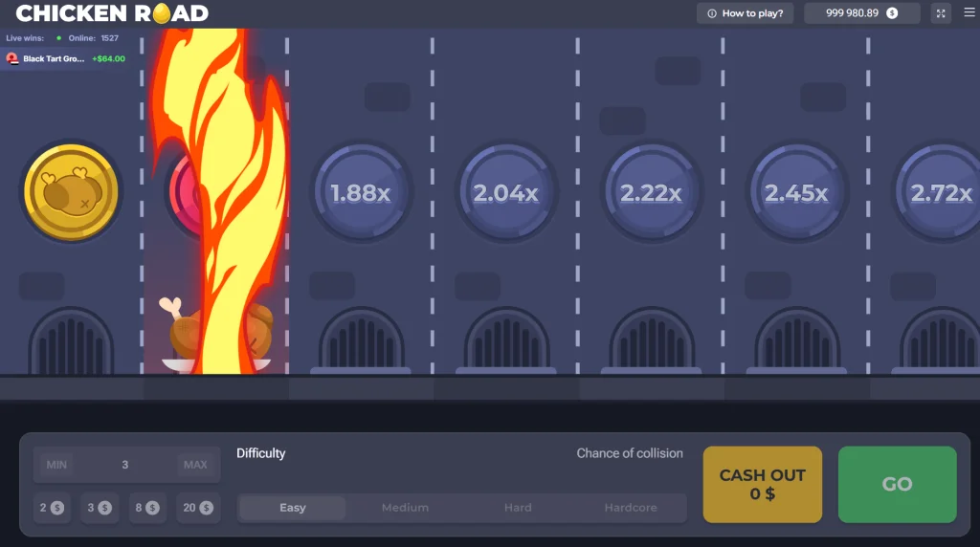
Task: Click the Difficulty label
Action: click(x=260, y=453)
